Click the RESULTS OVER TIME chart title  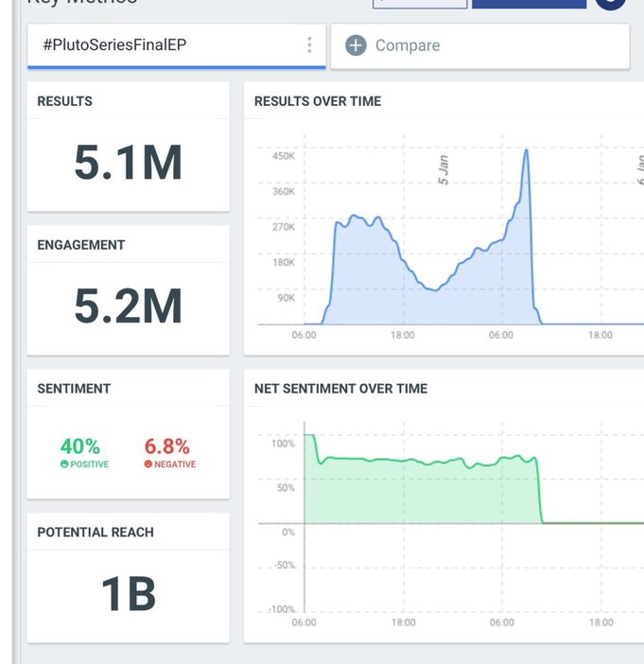point(318,101)
